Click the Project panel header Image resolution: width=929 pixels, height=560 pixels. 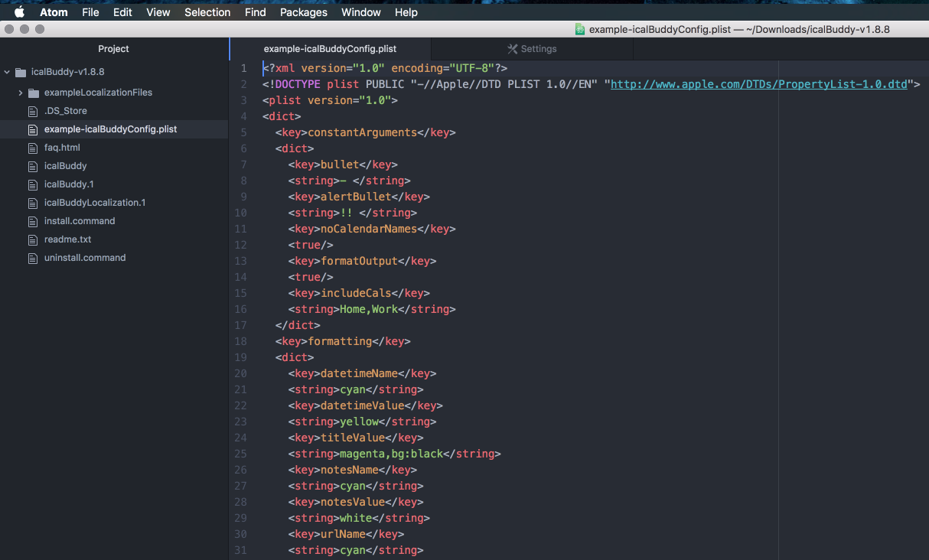(x=114, y=48)
